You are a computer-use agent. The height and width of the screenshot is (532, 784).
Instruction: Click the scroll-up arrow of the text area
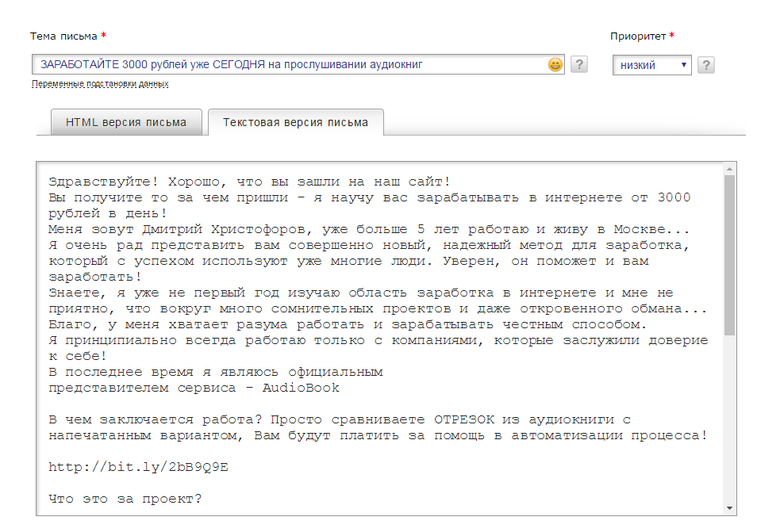(x=729, y=169)
